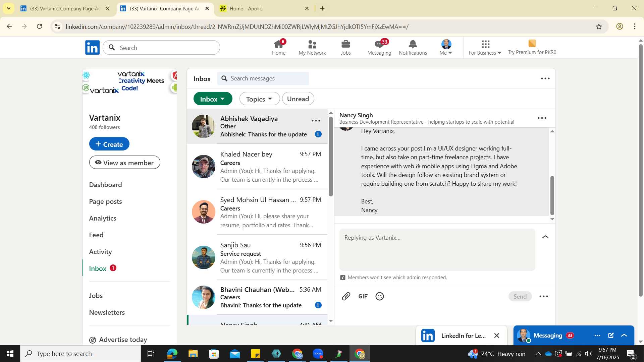
Task: Switch to Home - Apollo tab
Action: (x=265, y=8)
